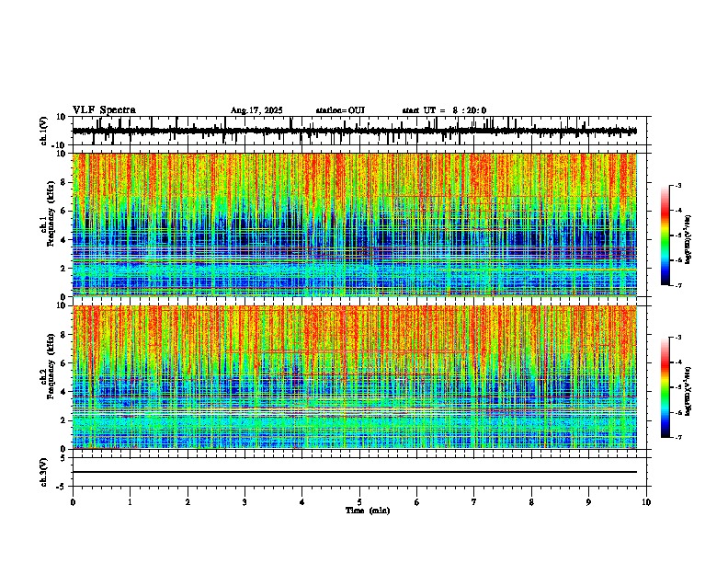Click the "9" tick on the time axis
Screen dimensions: 728x563
[x=588, y=502]
